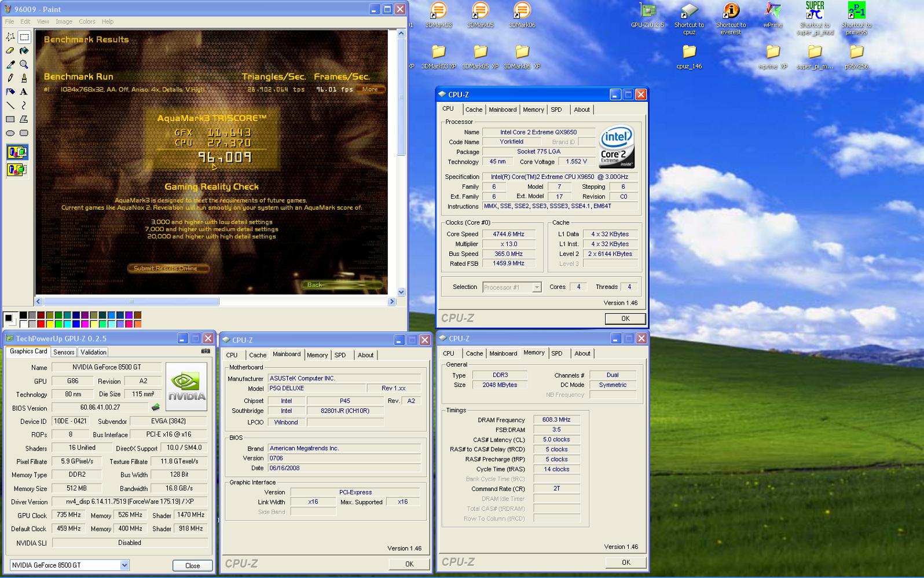Expand the GeForce 8500 GT card dropdown
The image size is (924, 578).
pos(124,565)
